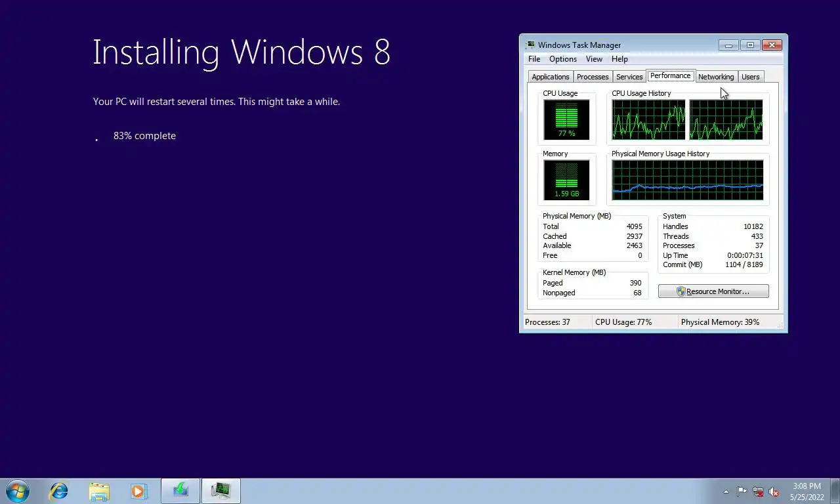Click the status bar CPU Usage: 77% entry

point(623,322)
